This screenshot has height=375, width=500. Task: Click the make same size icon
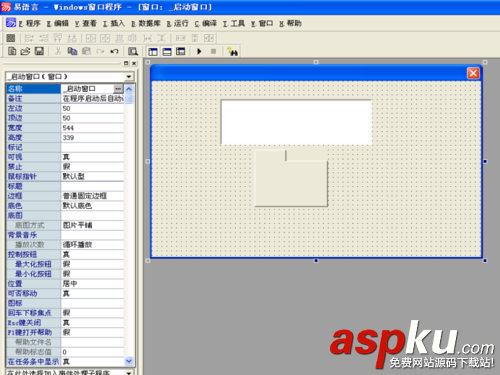[209, 38]
